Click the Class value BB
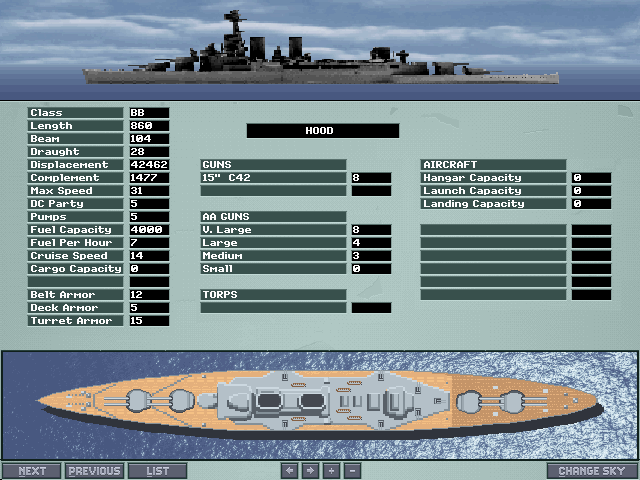Image resolution: width=640 pixels, height=480 pixels. coord(148,113)
